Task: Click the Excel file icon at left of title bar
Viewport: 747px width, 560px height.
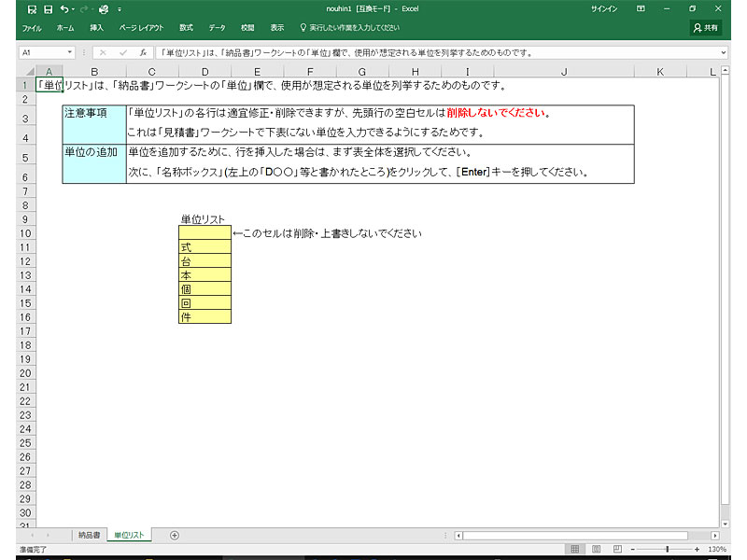Action: (32, 9)
